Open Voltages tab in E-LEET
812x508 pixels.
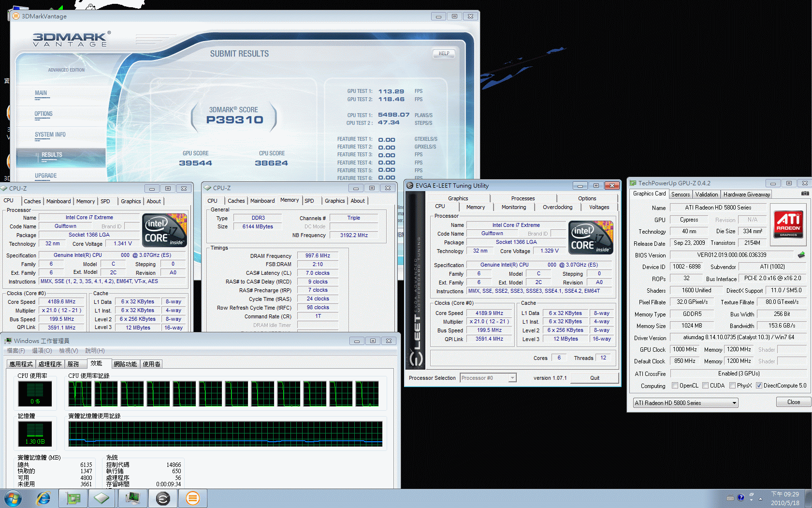599,207
